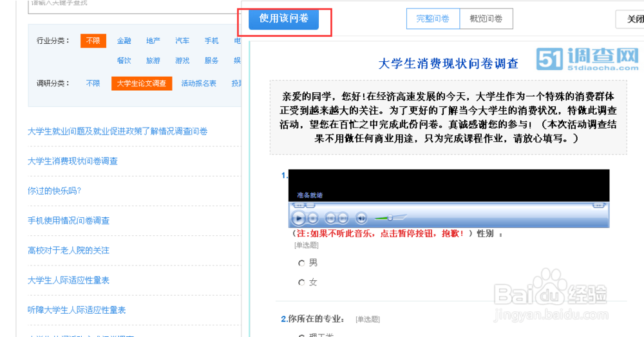
Task: Switch to the 完整问卷 tab
Action: [433, 19]
